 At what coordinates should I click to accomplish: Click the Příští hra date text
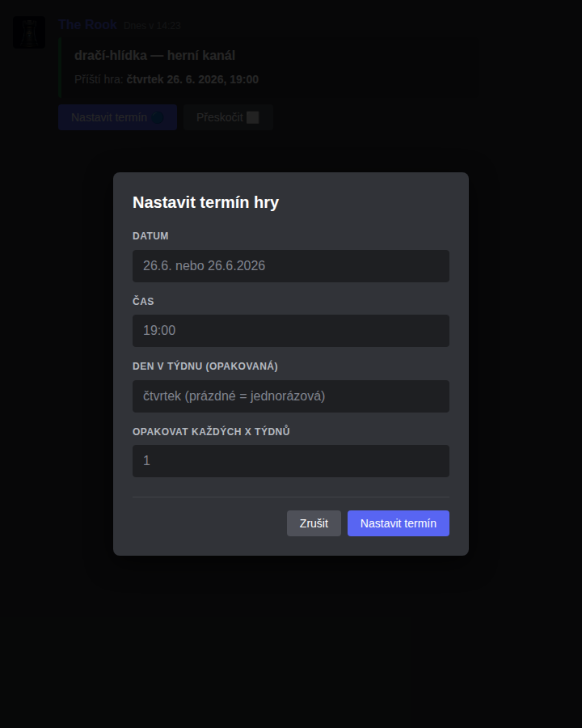(192, 79)
